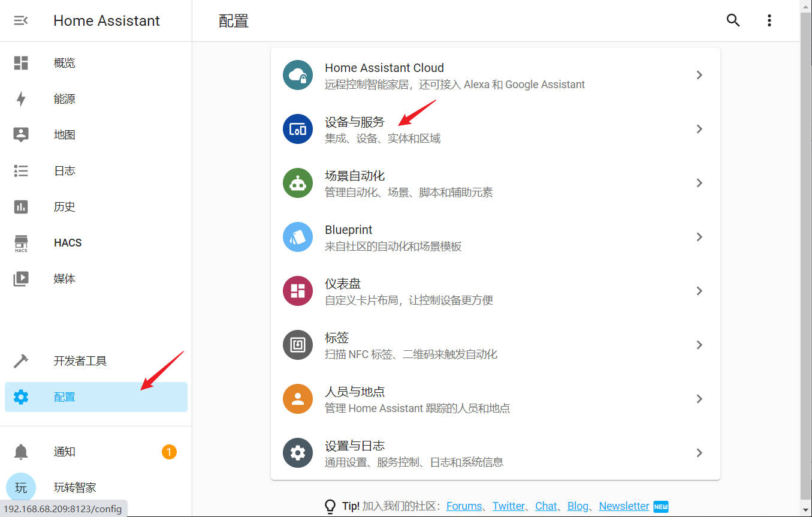Open the Newsletter link
The image size is (812, 517).
624,506
